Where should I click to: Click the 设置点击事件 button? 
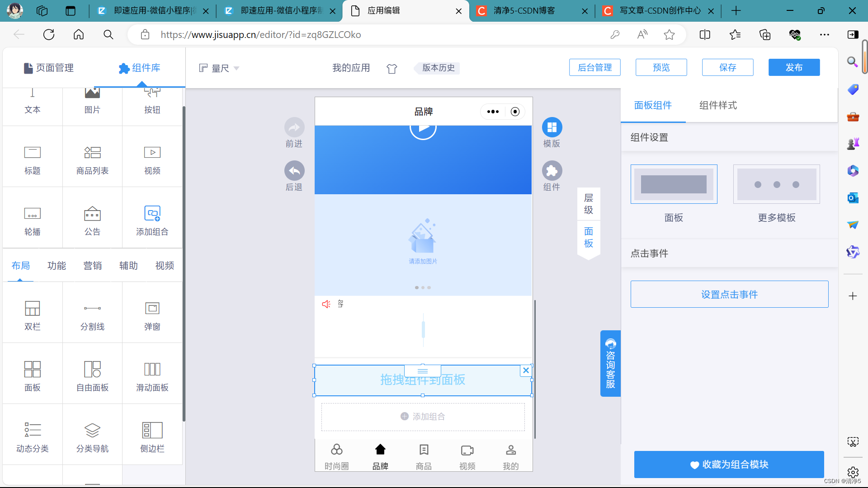tap(729, 295)
